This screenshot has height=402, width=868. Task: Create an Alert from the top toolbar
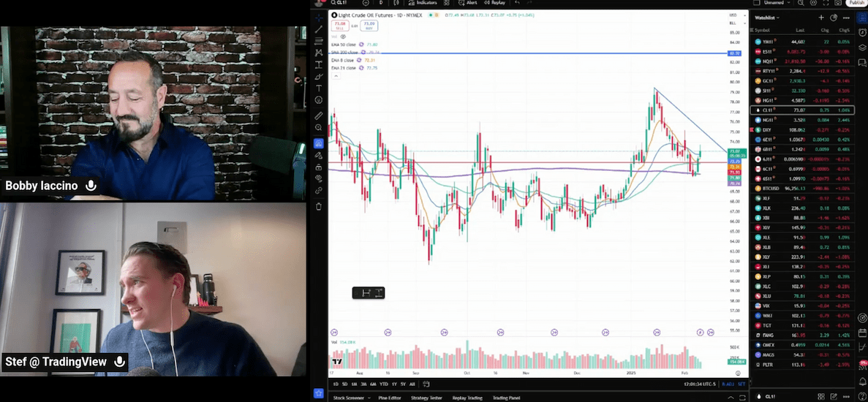coord(468,3)
